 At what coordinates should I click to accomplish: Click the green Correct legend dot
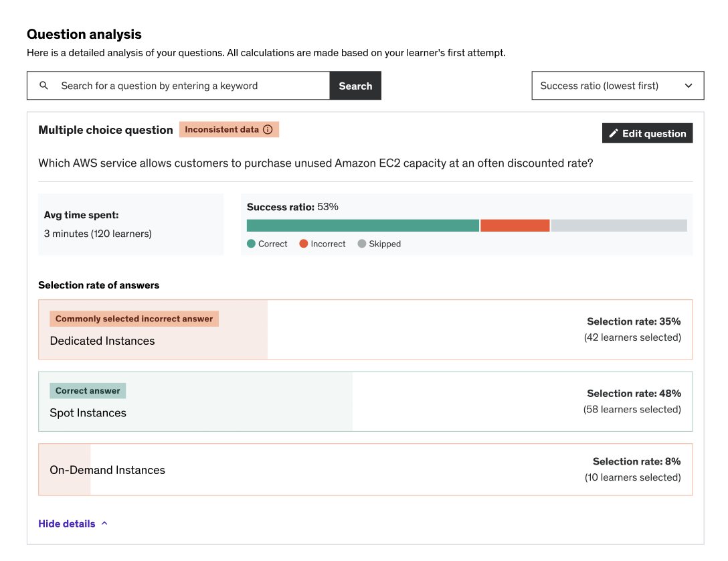pyautogui.click(x=252, y=244)
